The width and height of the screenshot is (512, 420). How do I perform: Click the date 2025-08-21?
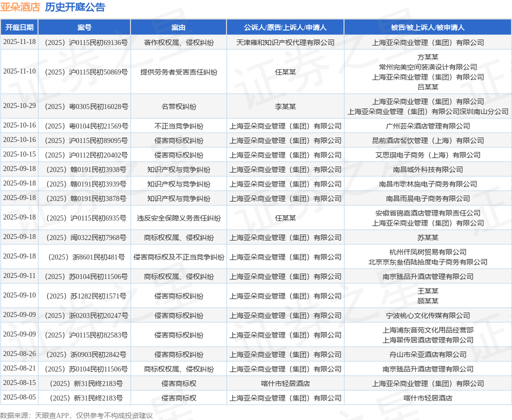tap(19, 368)
